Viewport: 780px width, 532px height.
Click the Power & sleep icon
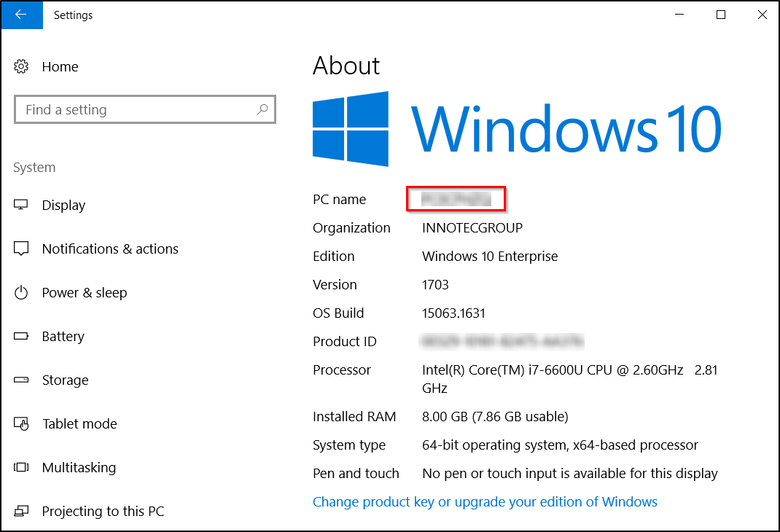coord(21,292)
